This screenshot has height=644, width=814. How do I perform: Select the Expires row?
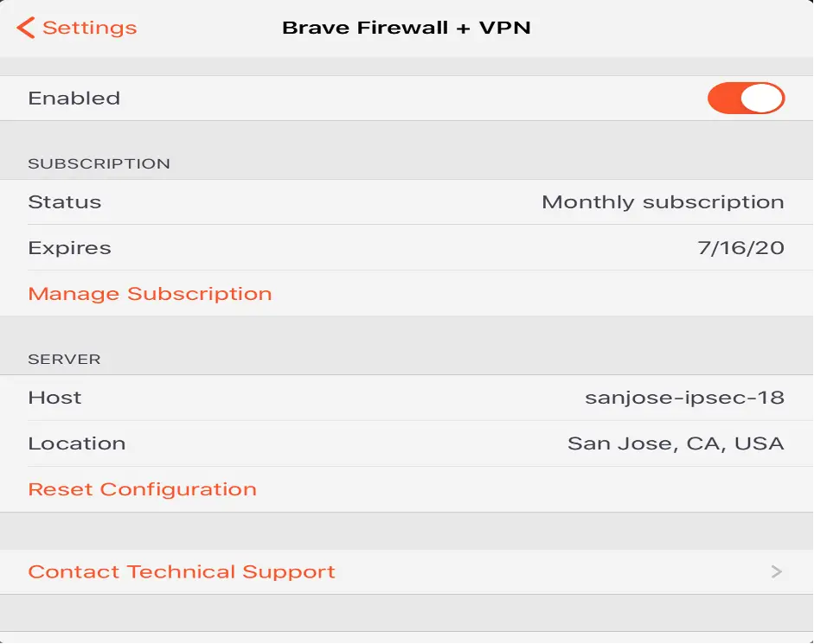[x=407, y=247]
